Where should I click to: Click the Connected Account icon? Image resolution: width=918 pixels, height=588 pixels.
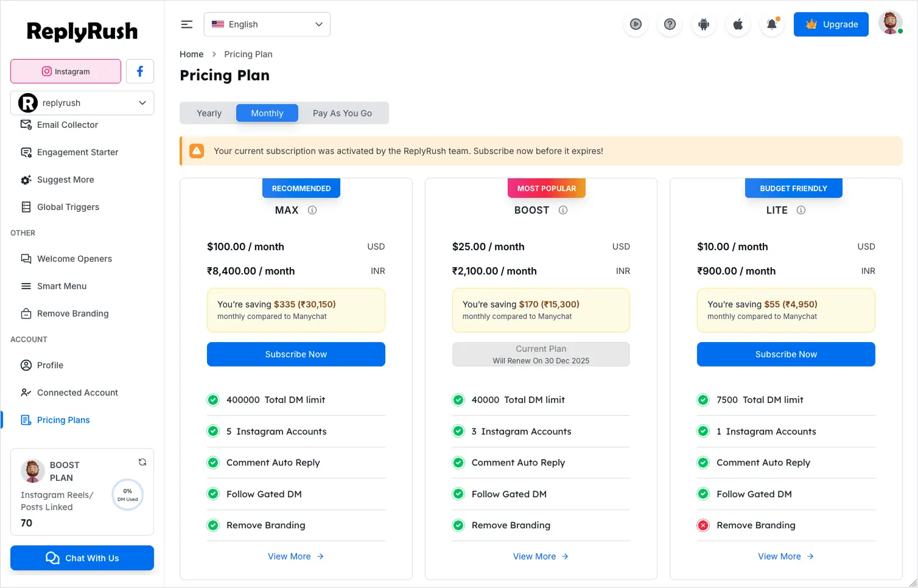(26, 393)
